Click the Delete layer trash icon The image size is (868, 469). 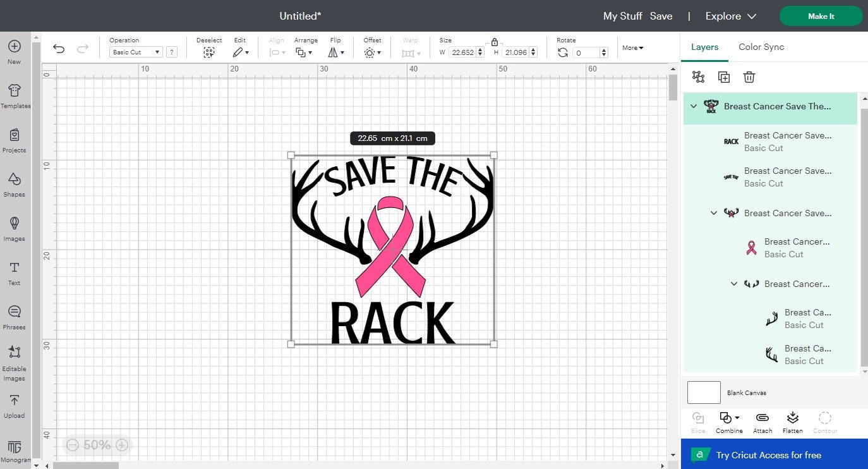point(749,76)
